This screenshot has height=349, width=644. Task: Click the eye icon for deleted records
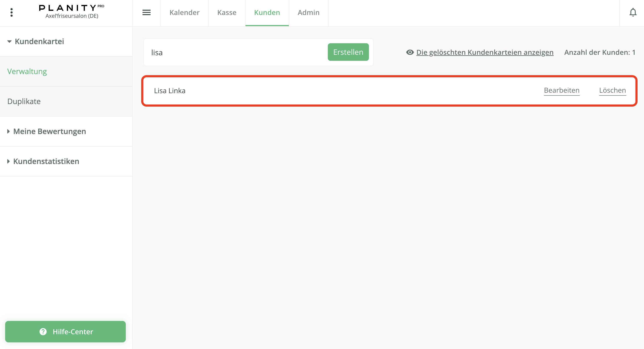[410, 52]
